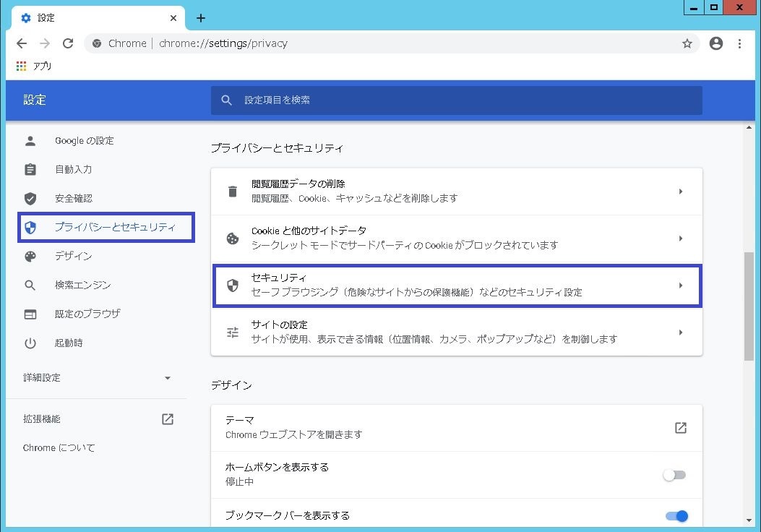Select 既定のブラウザ in the sidebar

pos(87,314)
